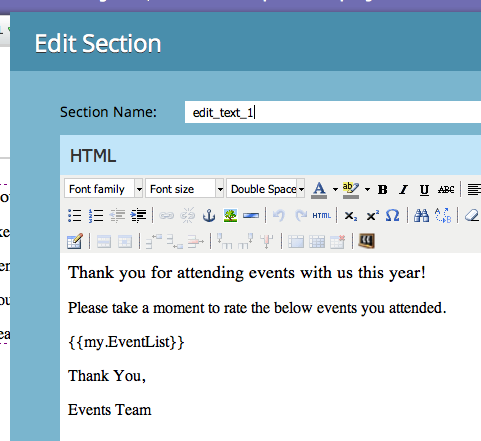
Task: Toggle Underline formatting button
Action: pyautogui.click(x=424, y=189)
